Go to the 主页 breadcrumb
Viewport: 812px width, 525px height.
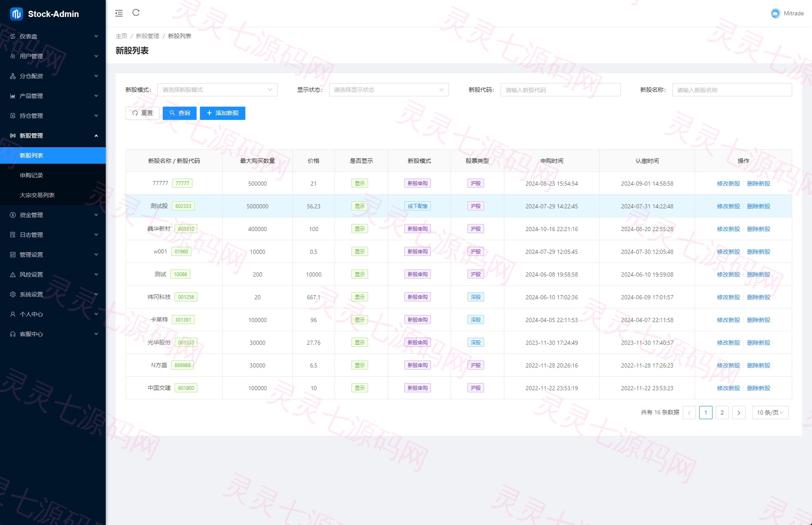pyautogui.click(x=121, y=36)
